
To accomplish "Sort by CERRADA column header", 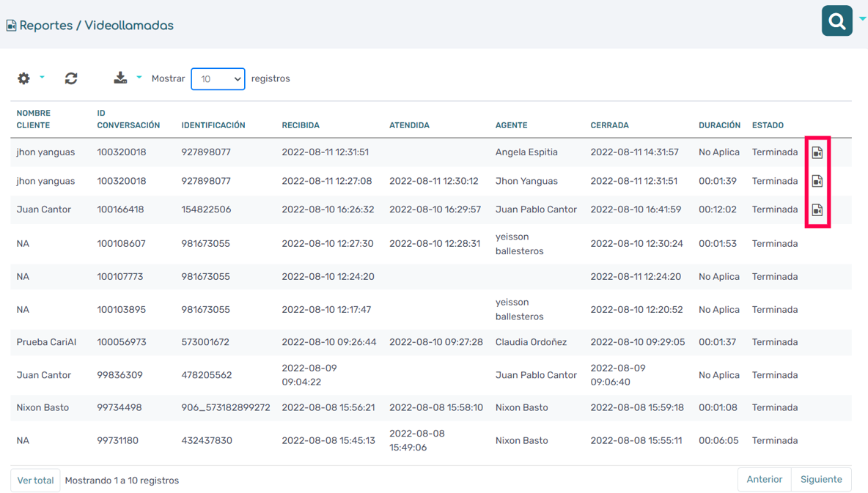I will [609, 125].
